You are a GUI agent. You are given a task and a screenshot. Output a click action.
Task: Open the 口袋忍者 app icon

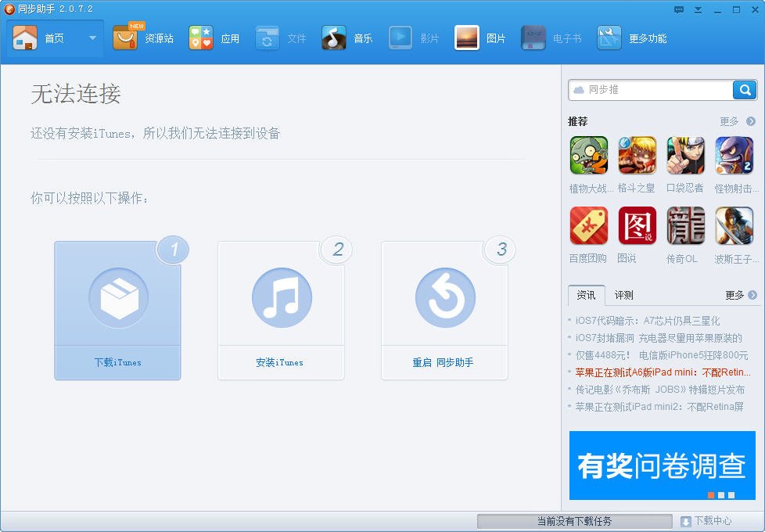pos(685,156)
